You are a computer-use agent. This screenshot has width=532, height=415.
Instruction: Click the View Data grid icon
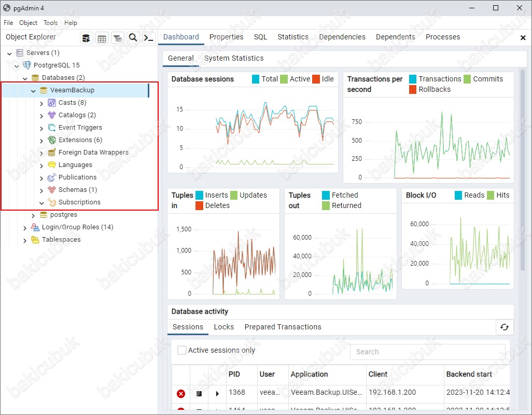click(x=102, y=38)
